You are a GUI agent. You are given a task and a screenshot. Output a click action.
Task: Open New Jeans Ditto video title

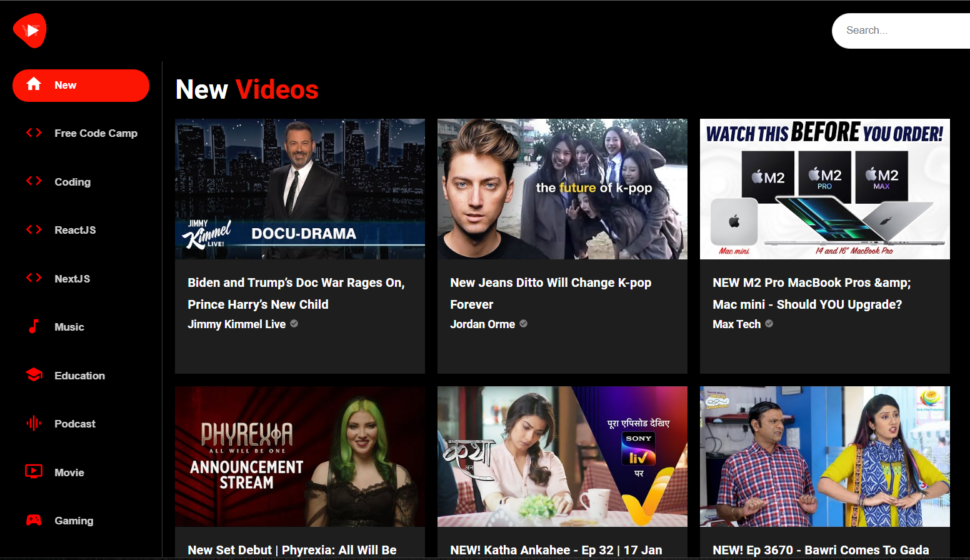click(x=551, y=294)
